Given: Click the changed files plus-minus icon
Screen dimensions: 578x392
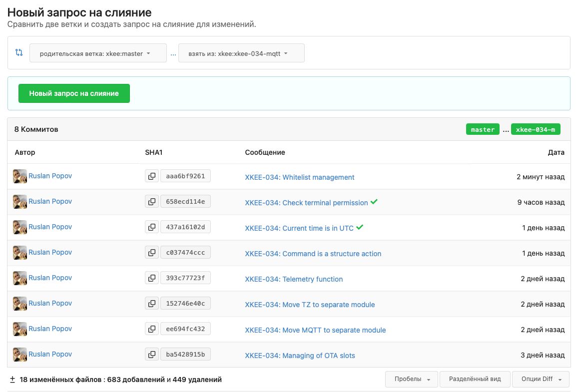Looking at the screenshot, I should 12,379.
